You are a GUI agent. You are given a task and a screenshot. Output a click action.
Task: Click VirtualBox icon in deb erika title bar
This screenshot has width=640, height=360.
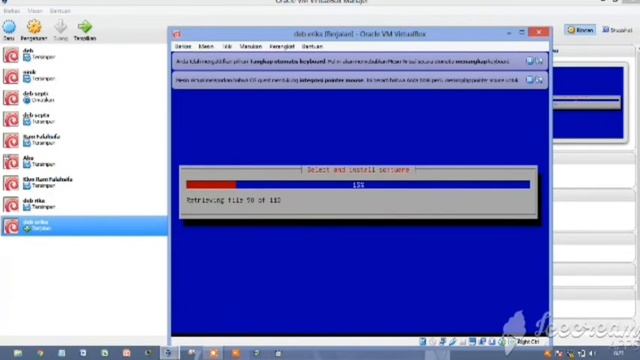tap(178, 34)
